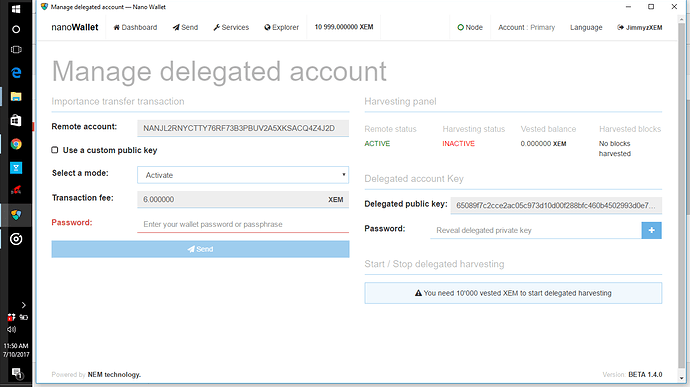This screenshot has height=387, width=690.
Task: Click the volume speaker tray icon
Action: point(11,329)
